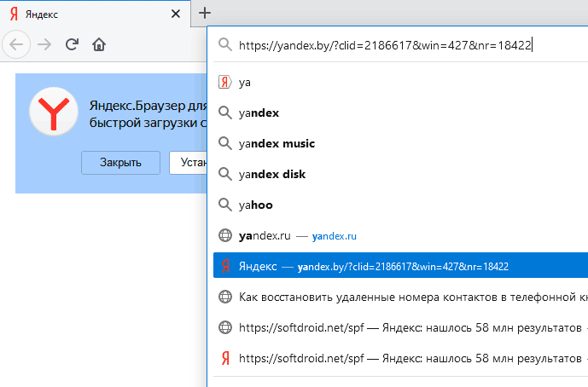This screenshot has height=387, width=588.
Task: Open softdroid.net/spf entry with Yandex icon
Action: coord(400,359)
